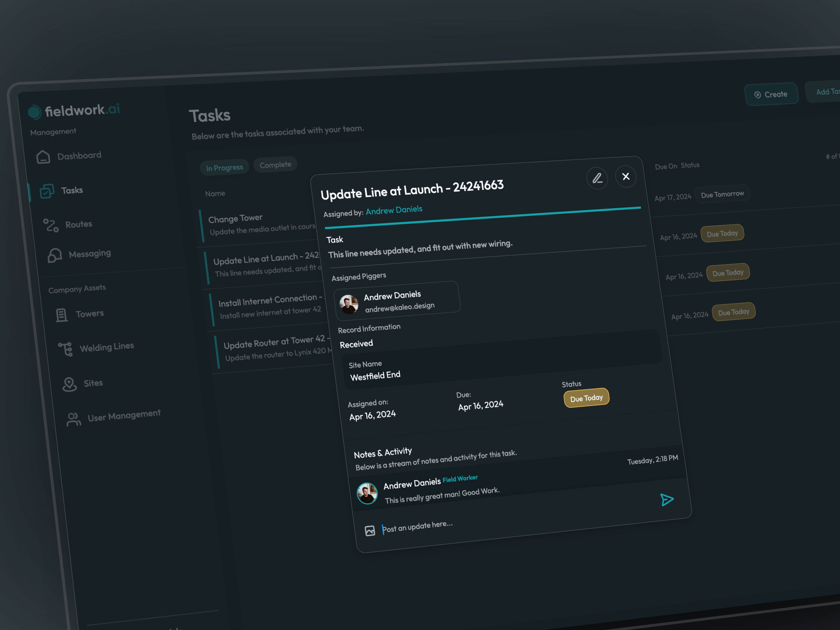The width and height of the screenshot is (840, 630).
Task: Send the update with paper plane icon
Action: click(667, 500)
